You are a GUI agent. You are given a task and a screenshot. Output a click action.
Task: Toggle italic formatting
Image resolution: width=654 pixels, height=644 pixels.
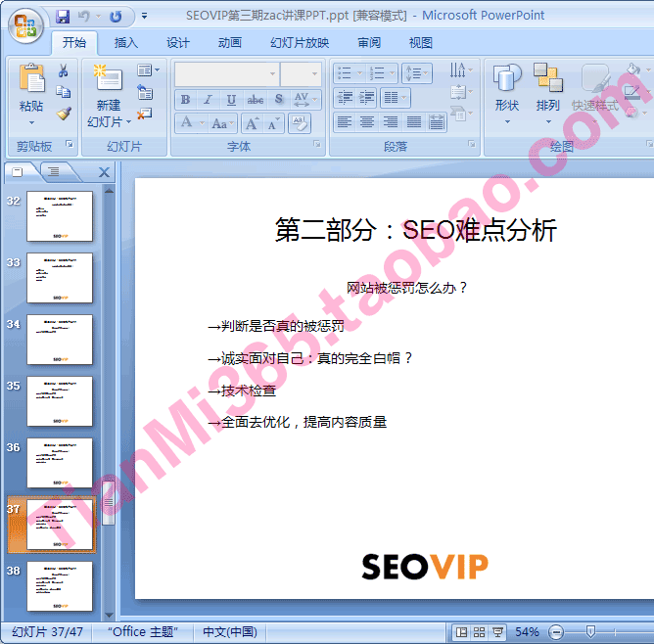click(x=208, y=100)
